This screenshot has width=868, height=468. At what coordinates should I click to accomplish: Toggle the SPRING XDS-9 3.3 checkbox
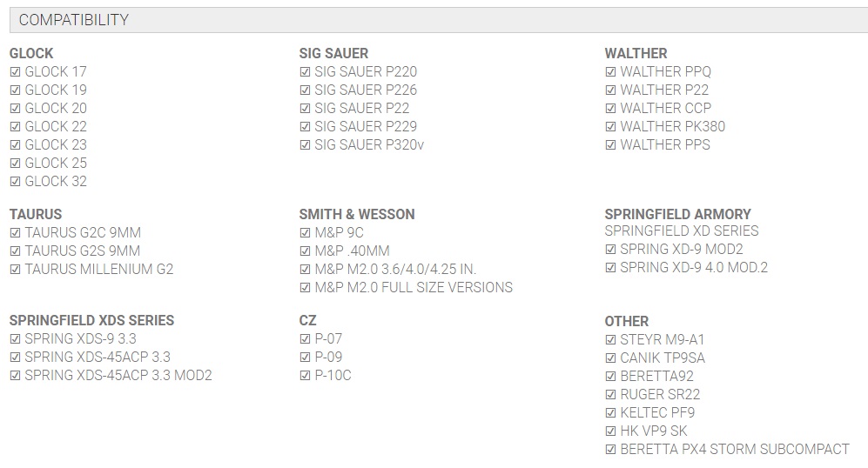(15, 339)
